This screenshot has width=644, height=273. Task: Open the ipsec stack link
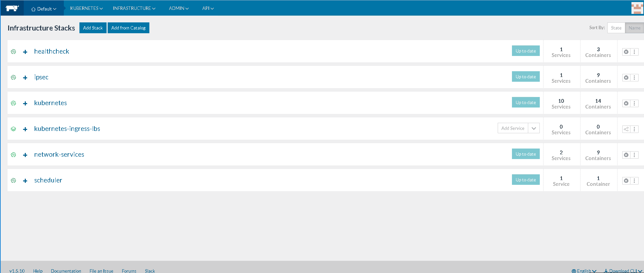[41, 77]
